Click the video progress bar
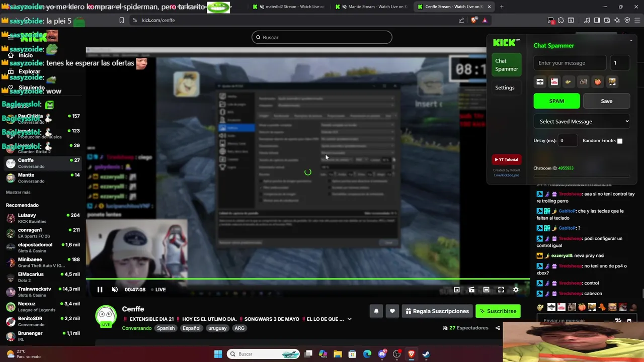The image size is (644, 362). pos(307,279)
